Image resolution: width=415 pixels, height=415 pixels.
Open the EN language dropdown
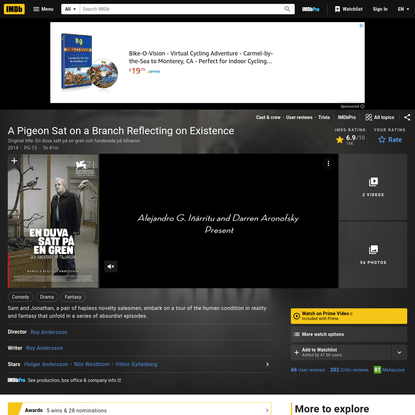coord(403,9)
